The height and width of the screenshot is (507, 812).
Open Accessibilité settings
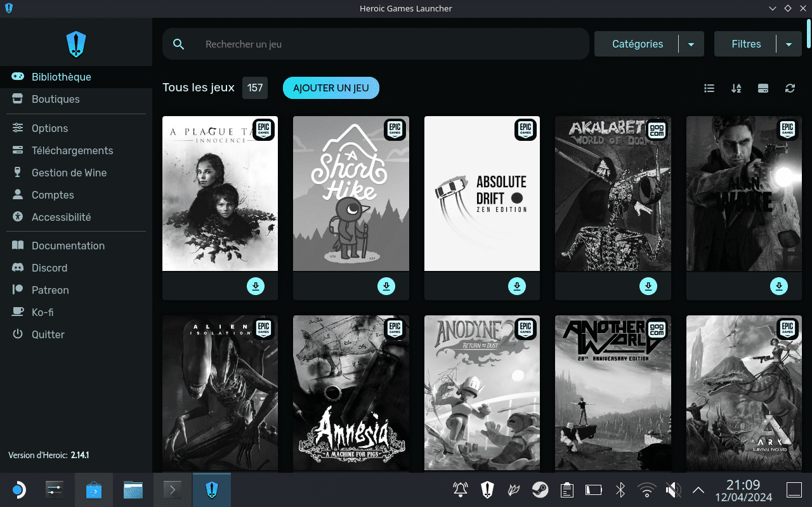pyautogui.click(x=76, y=217)
